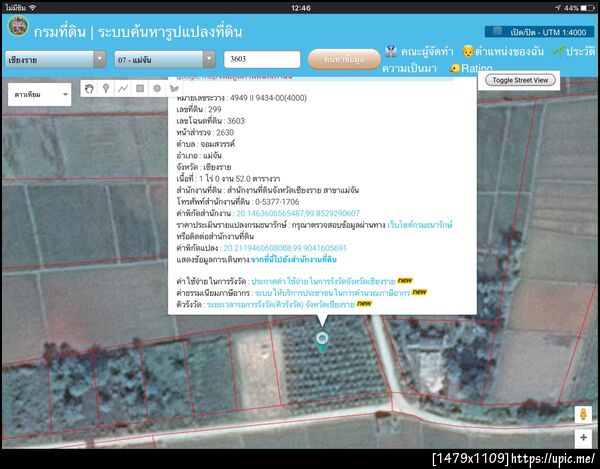Screen dimensions: 600x469
Task: Click the ตำแหน่งของฉัน face icon
Action: click(x=468, y=51)
